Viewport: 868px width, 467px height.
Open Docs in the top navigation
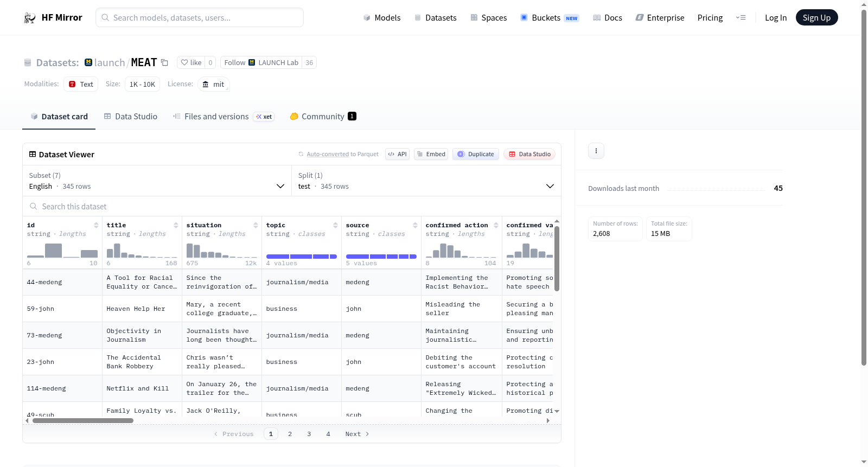tap(608, 18)
